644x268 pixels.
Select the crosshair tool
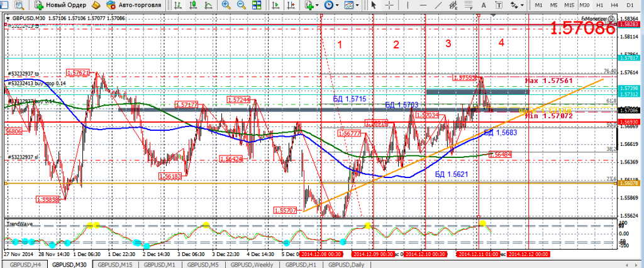tap(391, 5)
